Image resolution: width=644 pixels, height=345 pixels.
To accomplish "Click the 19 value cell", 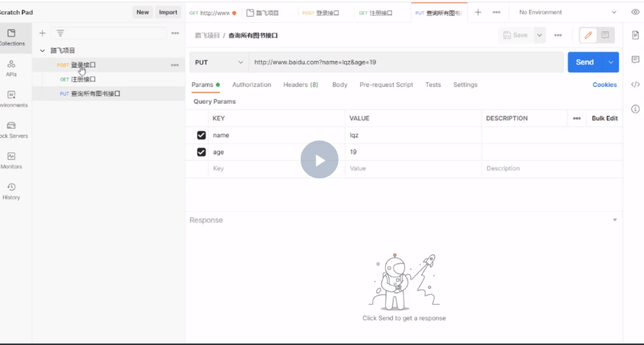I will pyautogui.click(x=413, y=152).
